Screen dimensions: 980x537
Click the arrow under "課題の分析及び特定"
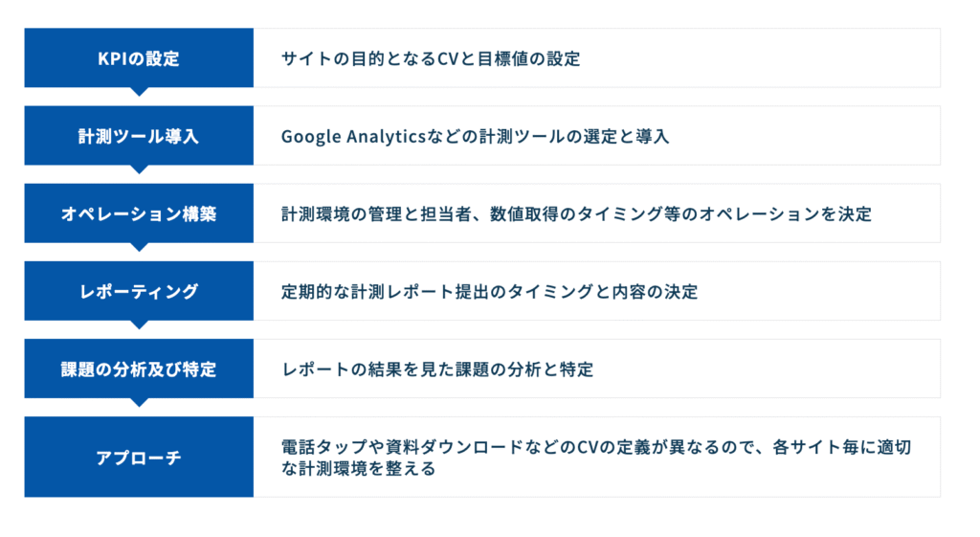(140, 402)
